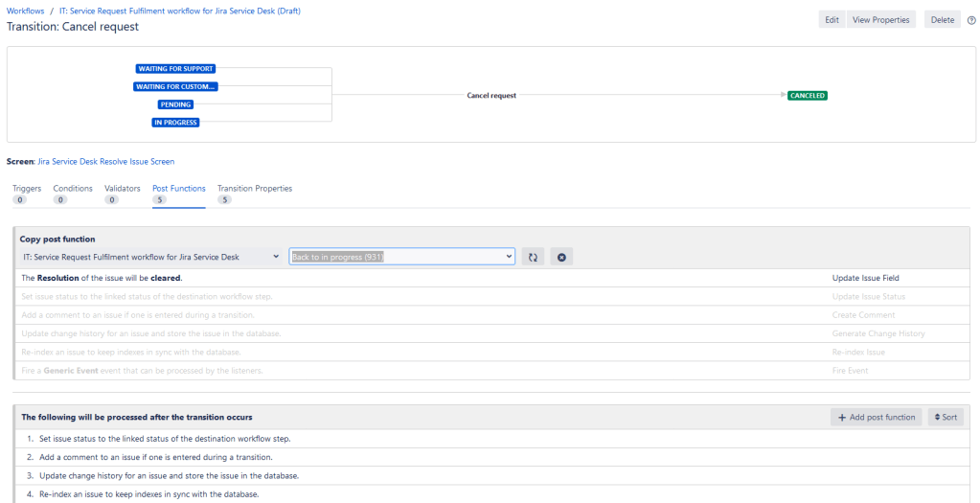The width and height of the screenshot is (980, 503).
Task: Switch to the Validators tab
Action: 123,189
